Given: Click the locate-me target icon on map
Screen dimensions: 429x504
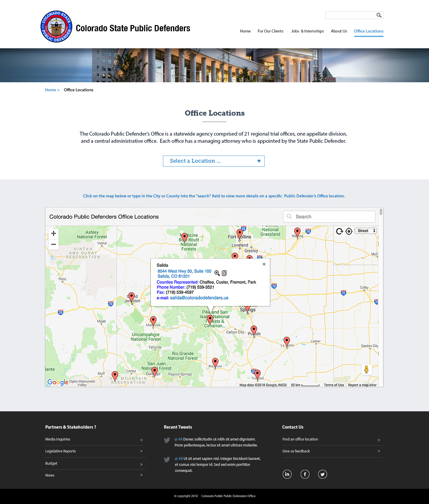Looking at the screenshot, I should [x=349, y=231].
